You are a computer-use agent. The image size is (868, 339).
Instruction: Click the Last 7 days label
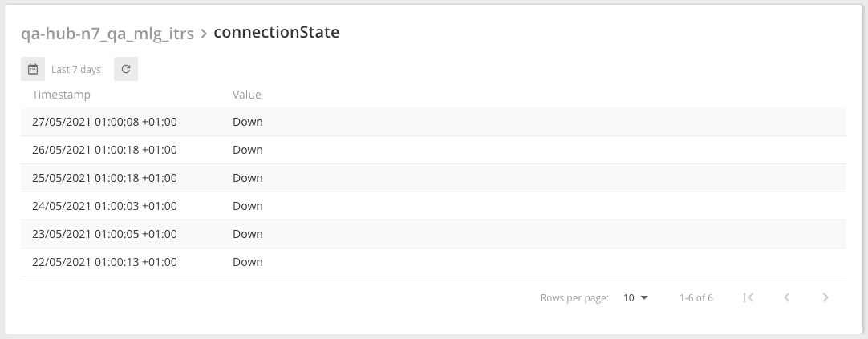[x=76, y=69]
